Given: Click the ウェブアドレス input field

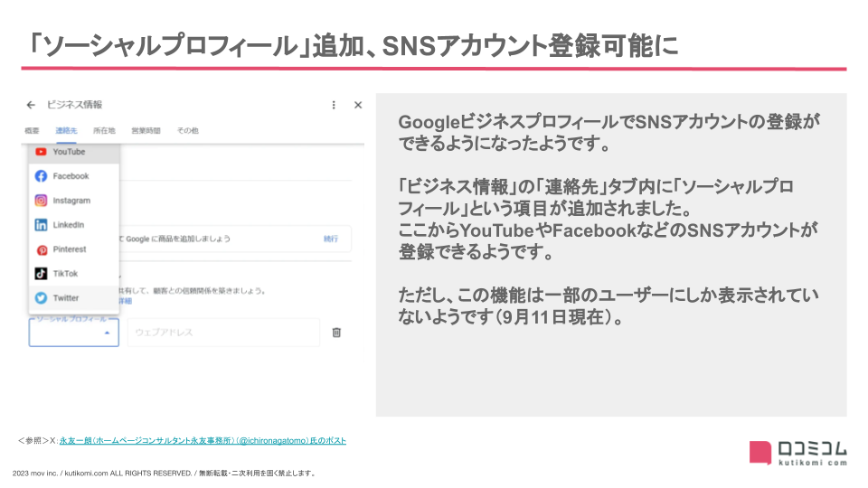Looking at the screenshot, I should (x=223, y=333).
